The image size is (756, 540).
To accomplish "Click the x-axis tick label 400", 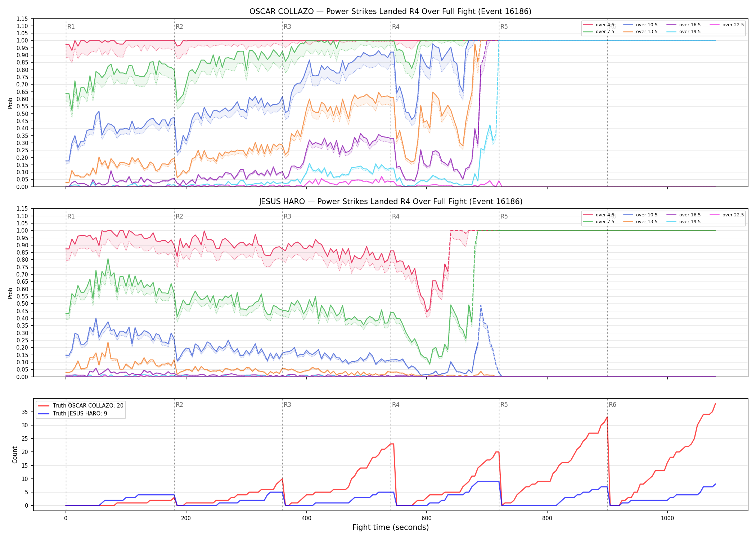I will (x=306, y=518).
